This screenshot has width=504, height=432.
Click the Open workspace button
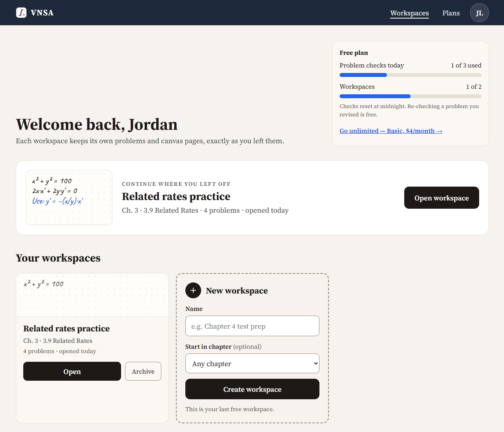441,198
